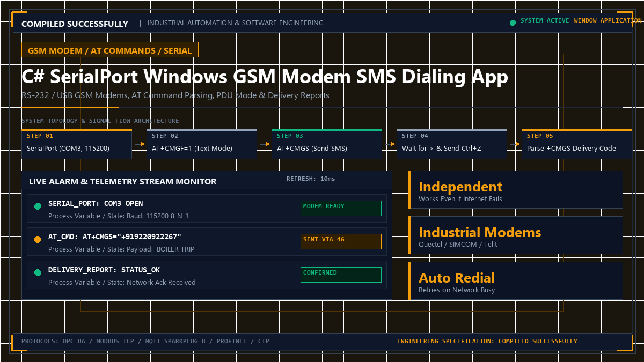Image resolution: width=644 pixels, height=362 pixels.
Task: Open the GSM MODEM / AT COMMANDS / SERIAL tag
Action: (x=110, y=50)
